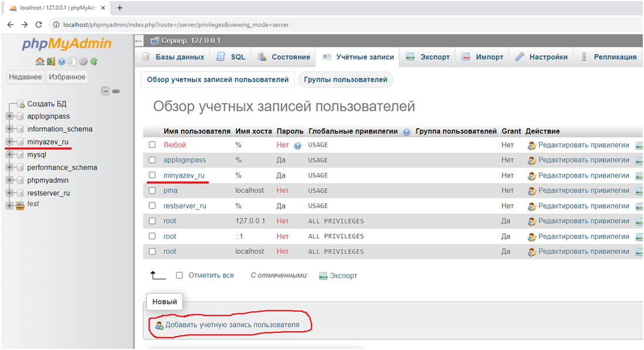
Task: Open Редактировать привилегии for root localhost
Action: click(583, 251)
